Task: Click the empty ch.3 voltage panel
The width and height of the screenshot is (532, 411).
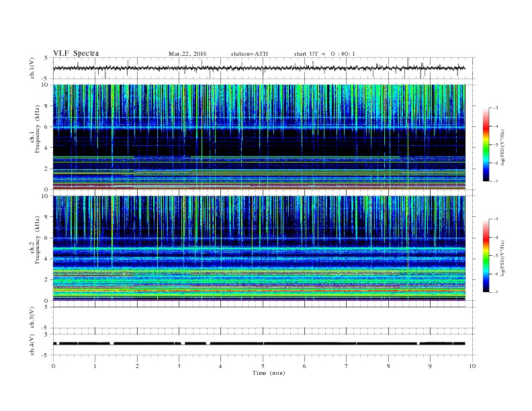Action: click(263, 318)
